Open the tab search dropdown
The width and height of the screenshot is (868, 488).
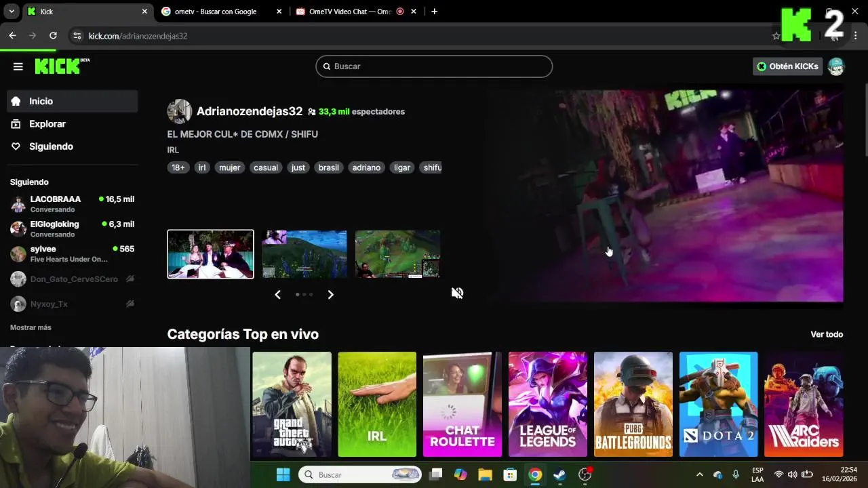[x=12, y=12]
